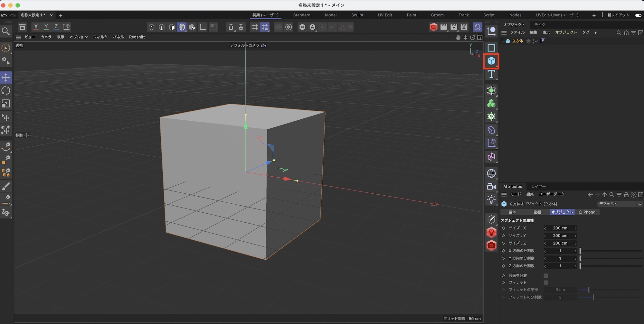Viewport: 644px width, 324px height.
Task: Add a Light object from the palette
Action: click(x=491, y=199)
